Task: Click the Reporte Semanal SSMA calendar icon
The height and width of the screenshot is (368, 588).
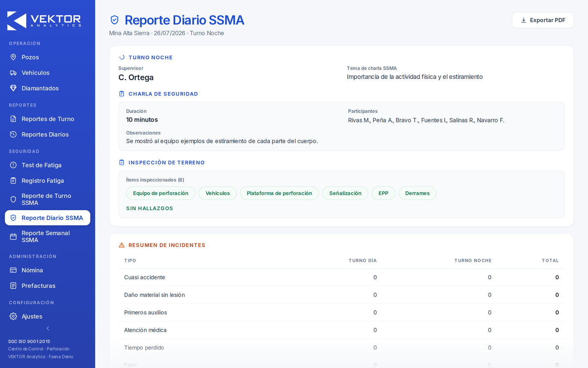Action: tap(13, 237)
